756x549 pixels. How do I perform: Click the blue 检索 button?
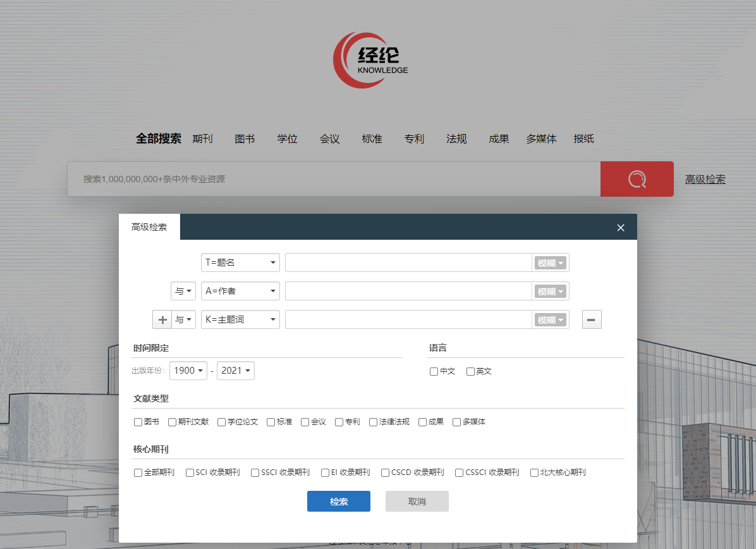click(339, 502)
